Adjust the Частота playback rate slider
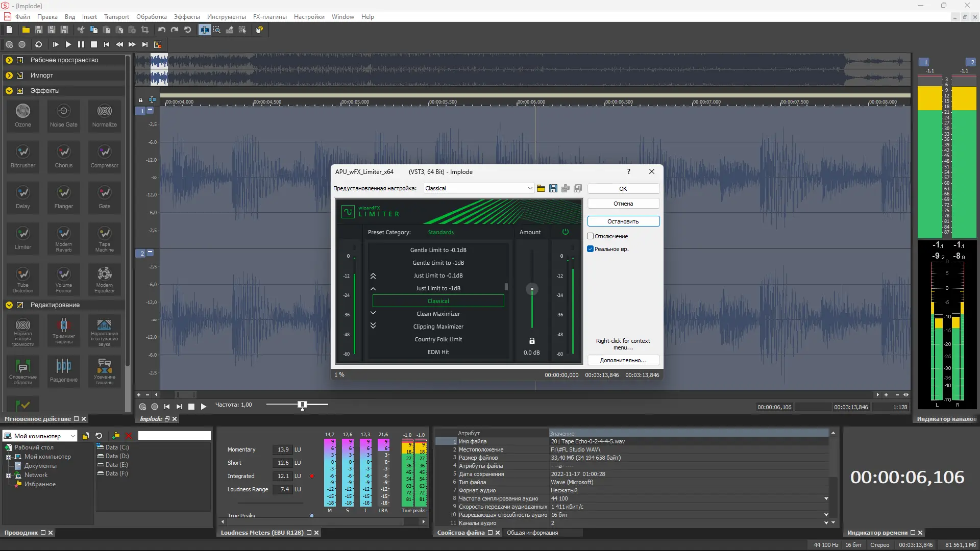This screenshot has height=551, width=980. (302, 405)
